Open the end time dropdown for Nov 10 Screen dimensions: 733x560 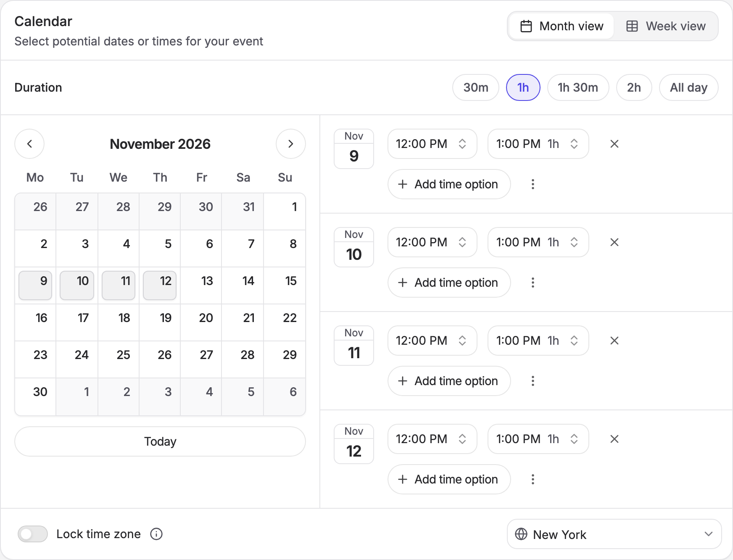(x=538, y=242)
